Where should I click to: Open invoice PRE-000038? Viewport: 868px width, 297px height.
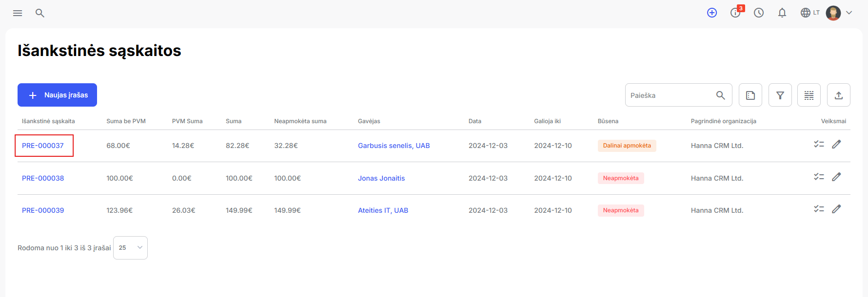click(x=43, y=178)
